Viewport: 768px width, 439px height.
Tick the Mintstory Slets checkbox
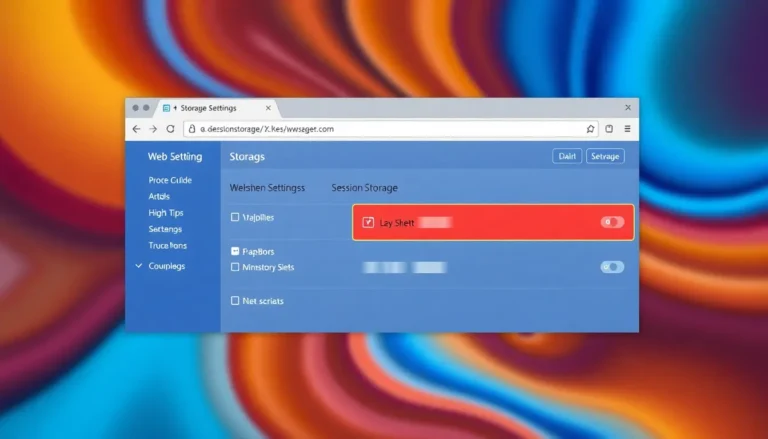[235, 267]
